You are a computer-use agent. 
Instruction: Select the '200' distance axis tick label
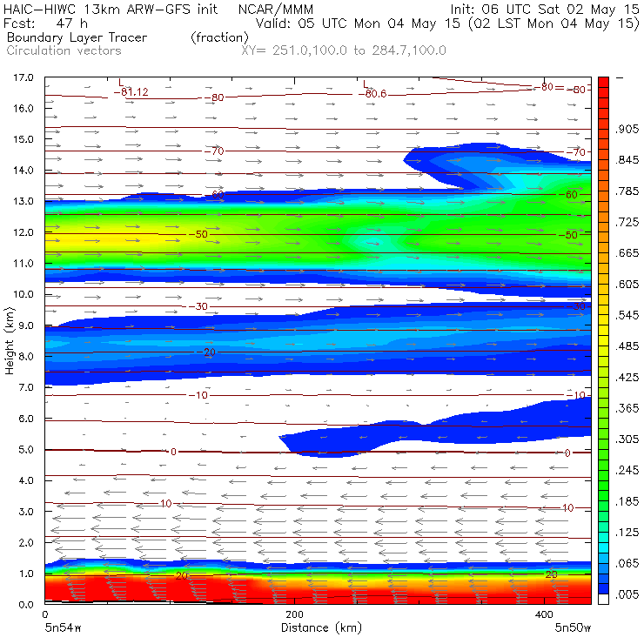(294, 614)
